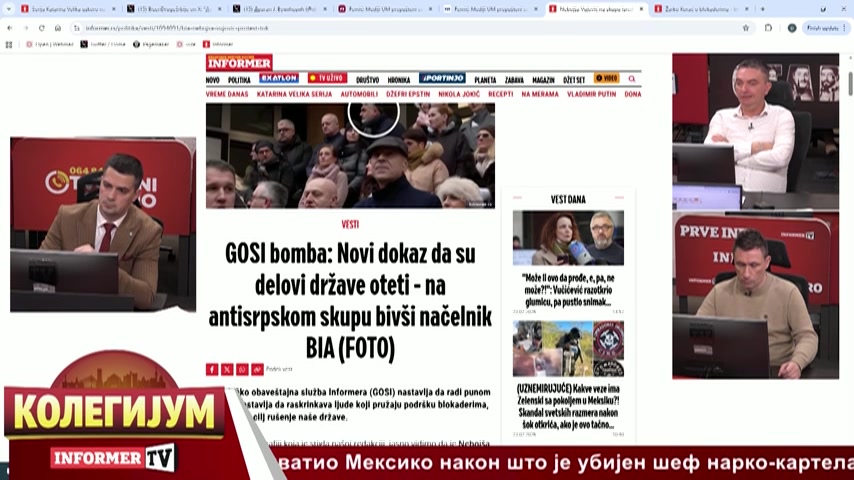
Task: Open the Vučićević article thumbnail in Vest Dana
Action: (x=567, y=238)
